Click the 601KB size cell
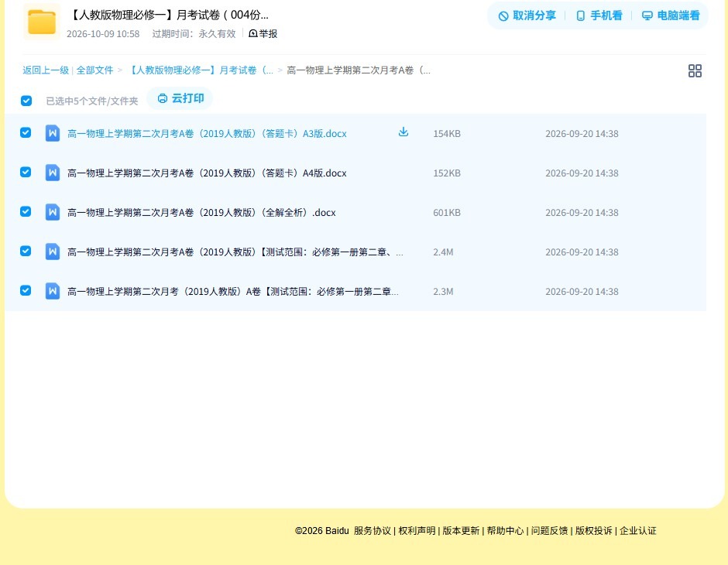Screen dimensions: 728x565 pyautogui.click(x=447, y=212)
